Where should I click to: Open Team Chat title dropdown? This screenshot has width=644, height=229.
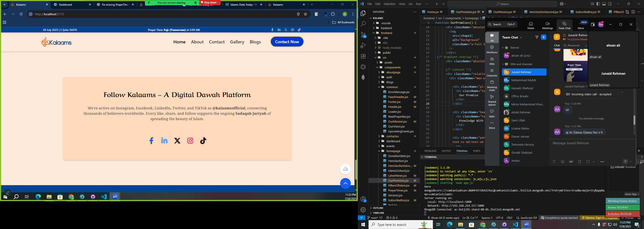click(521, 38)
